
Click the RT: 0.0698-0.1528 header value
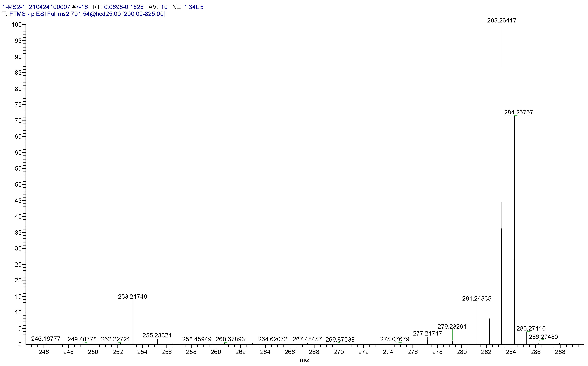pos(124,7)
